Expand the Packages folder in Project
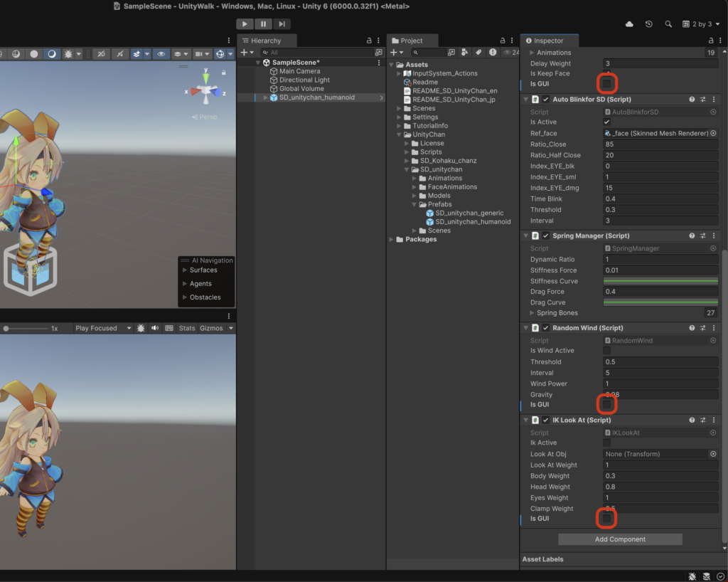Image resolution: width=728 pixels, height=582 pixels. [x=392, y=239]
